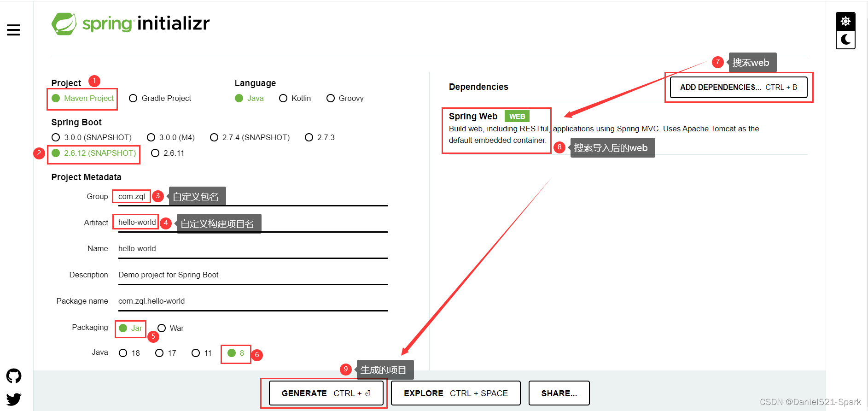
Task: Click the Generate button
Action: click(x=326, y=393)
